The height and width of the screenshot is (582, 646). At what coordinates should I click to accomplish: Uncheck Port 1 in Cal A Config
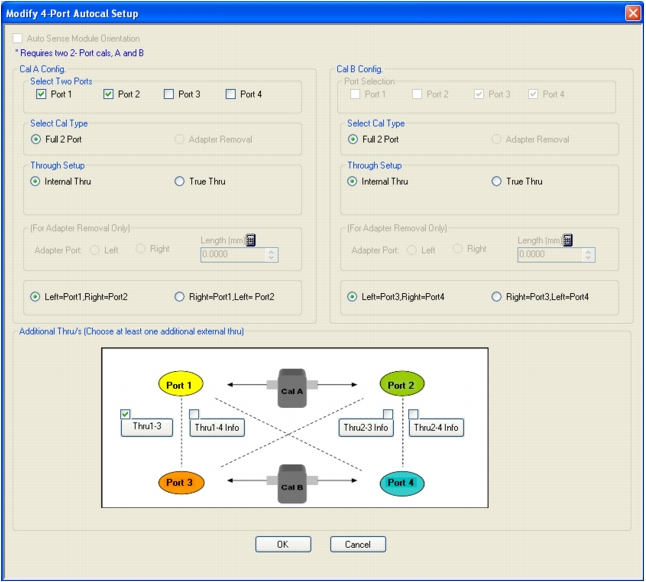click(x=41, y=94)
